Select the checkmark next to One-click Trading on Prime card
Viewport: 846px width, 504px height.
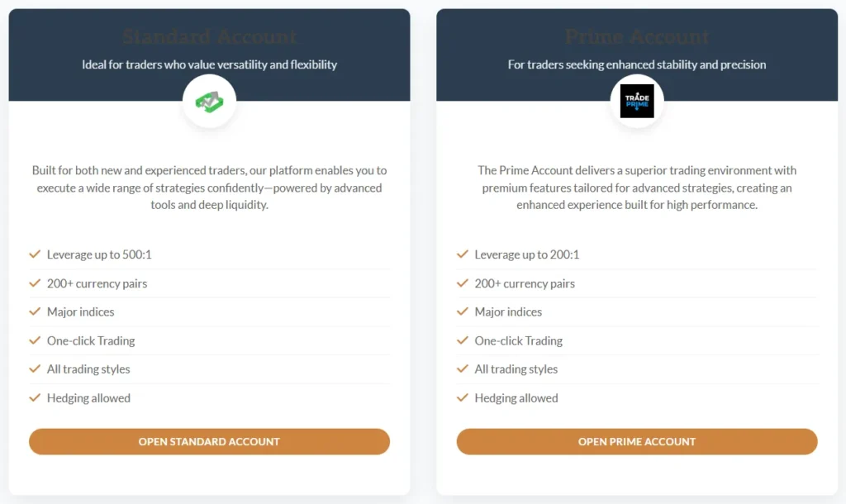click(x=463, y=340)
